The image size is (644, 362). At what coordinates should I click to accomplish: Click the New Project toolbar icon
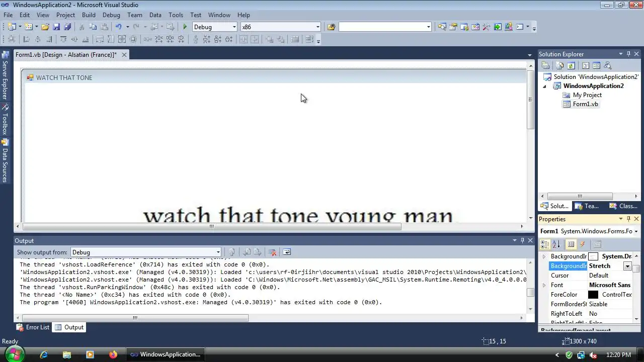(12, 27)
